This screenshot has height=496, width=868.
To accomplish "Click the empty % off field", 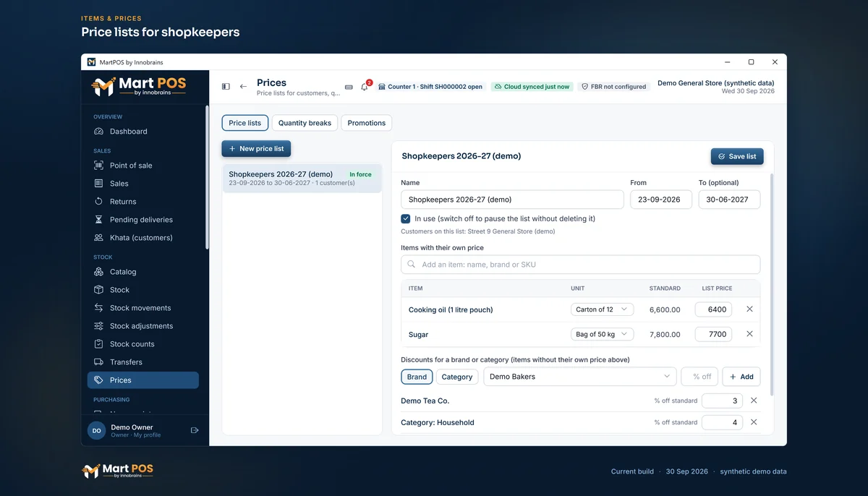I will [x=699, y=377].
